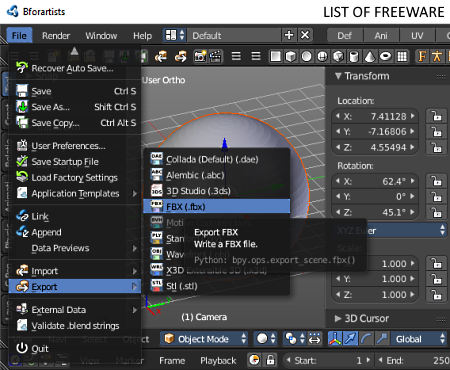This screenshot has width=450, height=370.
Task: Choose FBX (.fbx) export option
Action: [217, 207]
